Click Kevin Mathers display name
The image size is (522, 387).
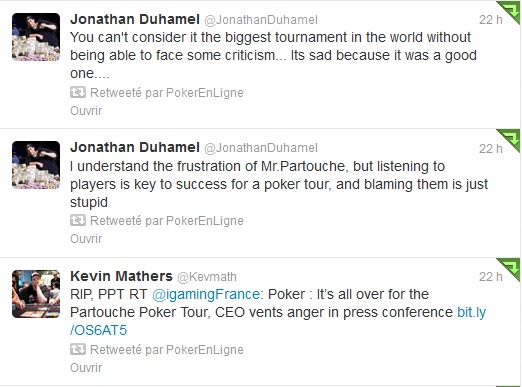pyautogui.click(x=121, y=276)
